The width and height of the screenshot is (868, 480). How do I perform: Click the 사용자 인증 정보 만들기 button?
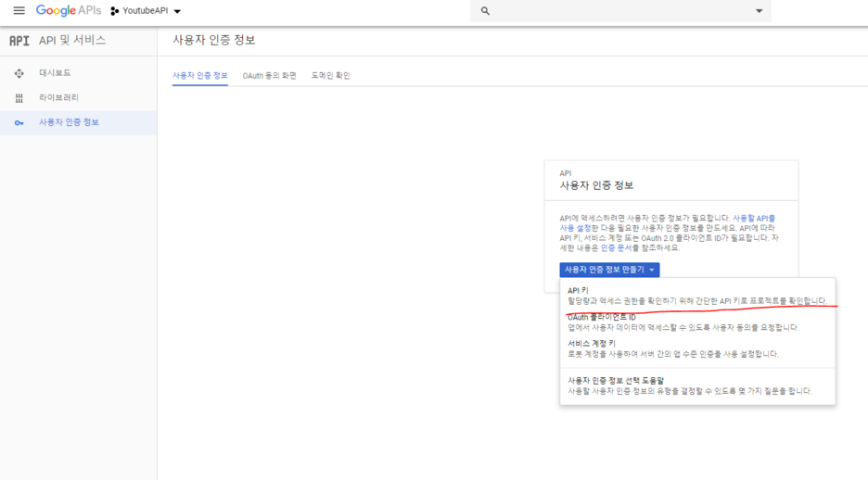coord(609,270)
